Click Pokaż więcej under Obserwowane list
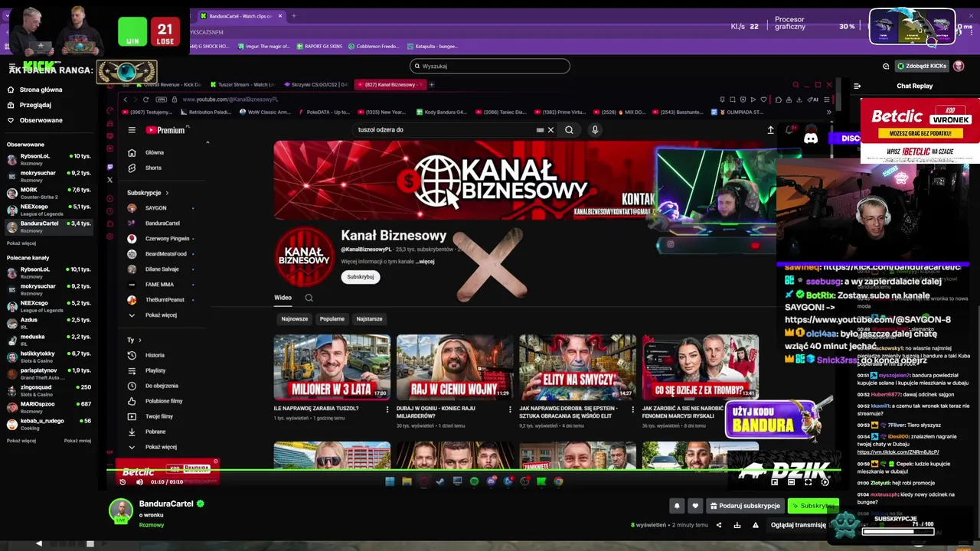 point(21,243)
